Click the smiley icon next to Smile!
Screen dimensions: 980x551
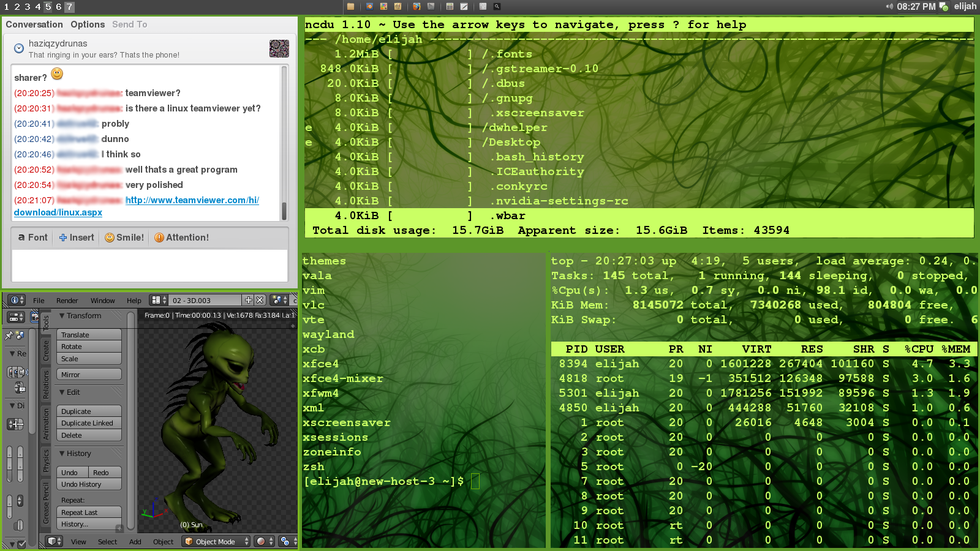coord(110,238)
